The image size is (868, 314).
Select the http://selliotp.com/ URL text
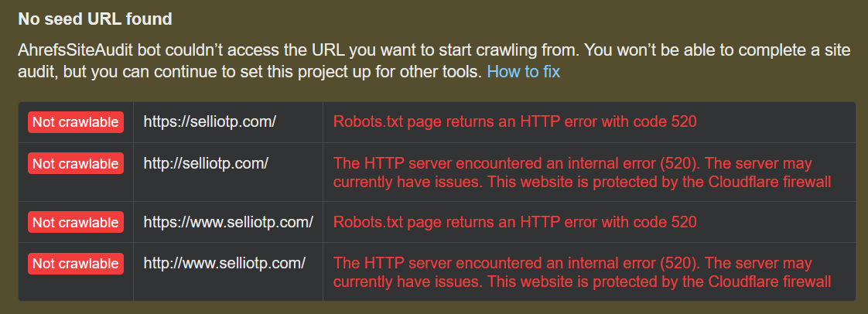(206, 164)
